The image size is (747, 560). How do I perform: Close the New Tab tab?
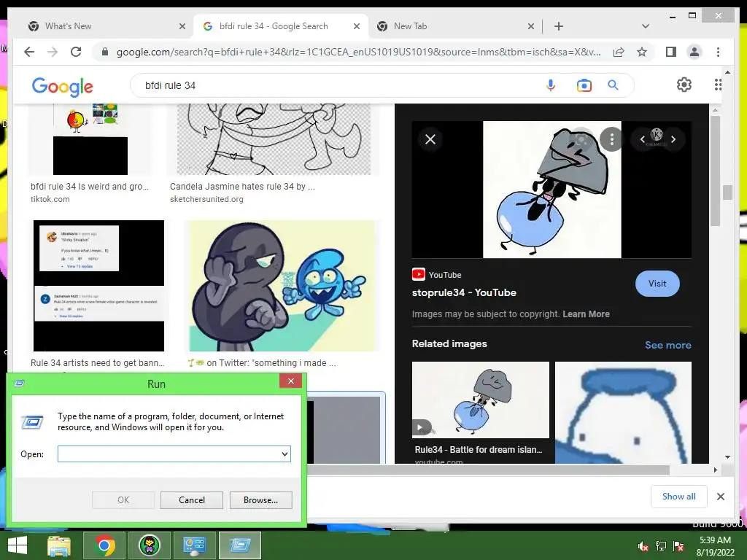[531, 26]
